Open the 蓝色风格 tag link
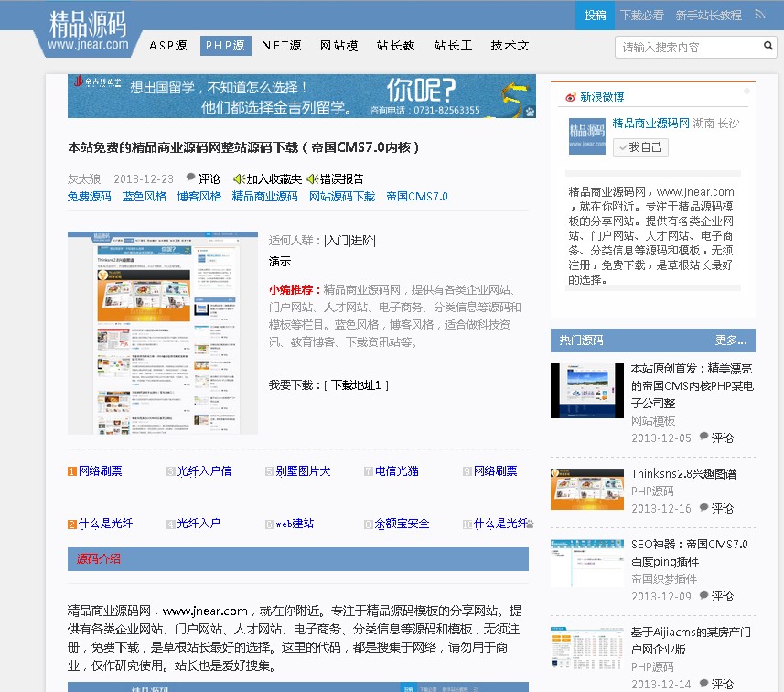This screenshot has width=784, height=692. 144,197
